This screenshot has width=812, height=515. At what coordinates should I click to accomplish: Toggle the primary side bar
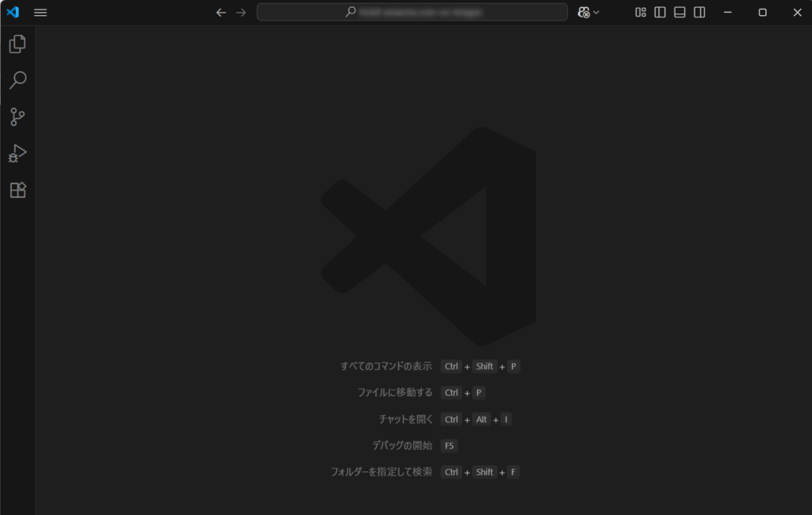coord(660,13)
